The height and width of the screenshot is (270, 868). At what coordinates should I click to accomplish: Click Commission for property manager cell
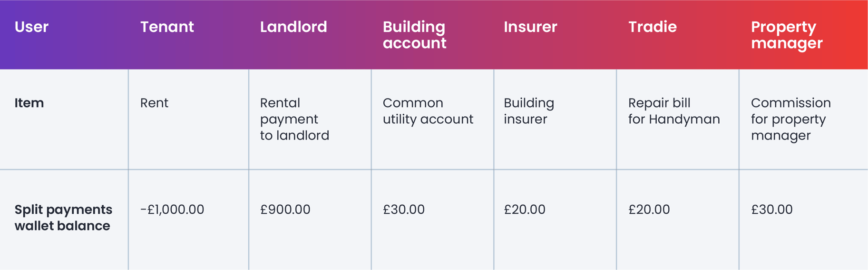790,119
